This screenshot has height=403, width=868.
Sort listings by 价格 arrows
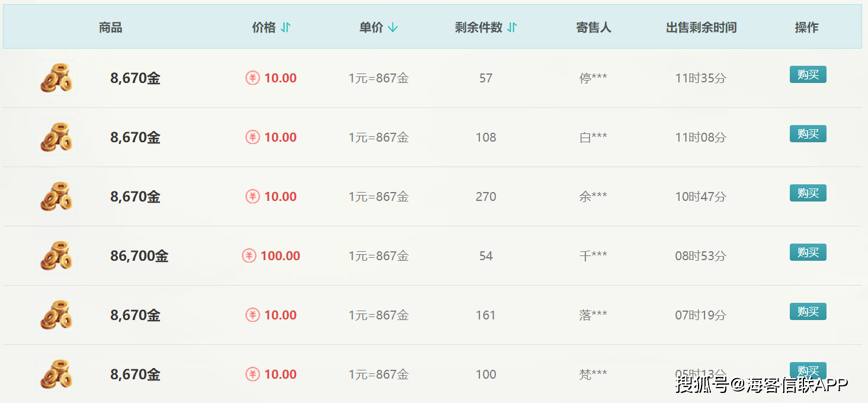point(286,27)
